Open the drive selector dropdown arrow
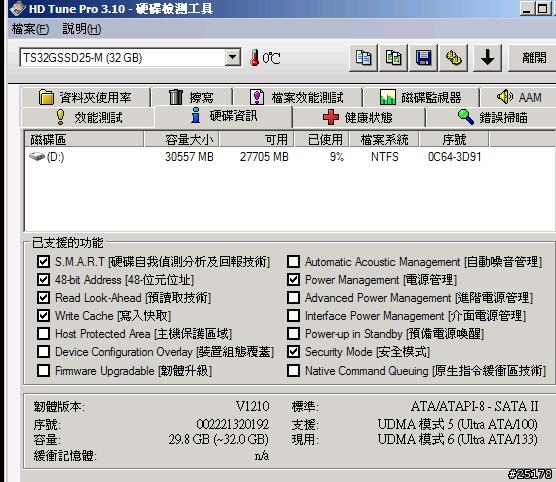Viewport: 556px width, 482px height. coord(233,57)
